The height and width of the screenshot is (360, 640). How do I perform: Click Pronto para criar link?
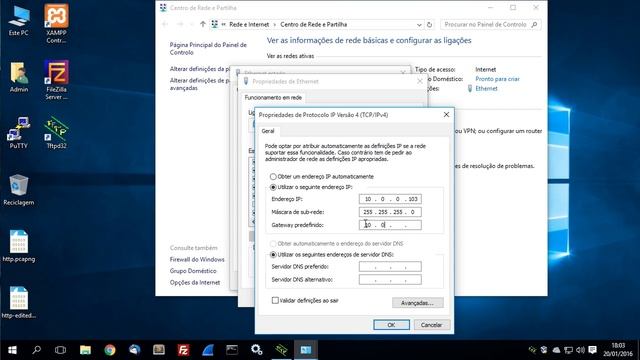click(497, 79)
